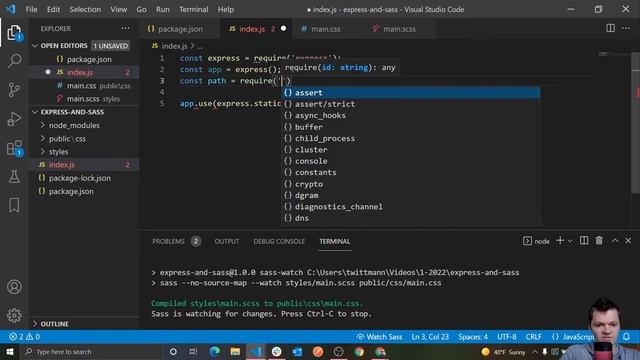
Task: Open the Explorer view in activity bar
Action: [x=14, y=32]
